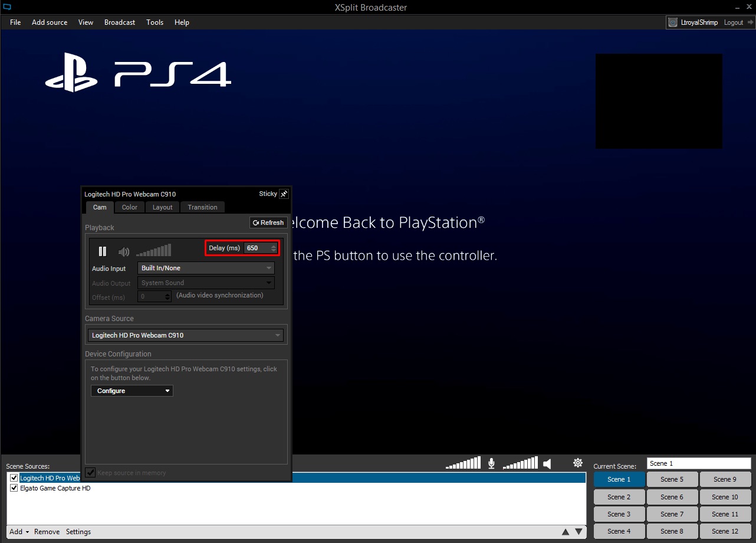The width and height of the screenshot is (756, 543).
Task: Uncheck the Logitech HD Pro Webcam source
Action: pos(14,477)
